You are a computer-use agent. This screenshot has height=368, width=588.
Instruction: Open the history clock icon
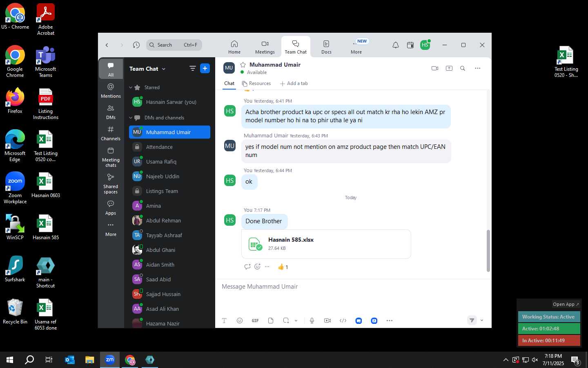[136, 45]
